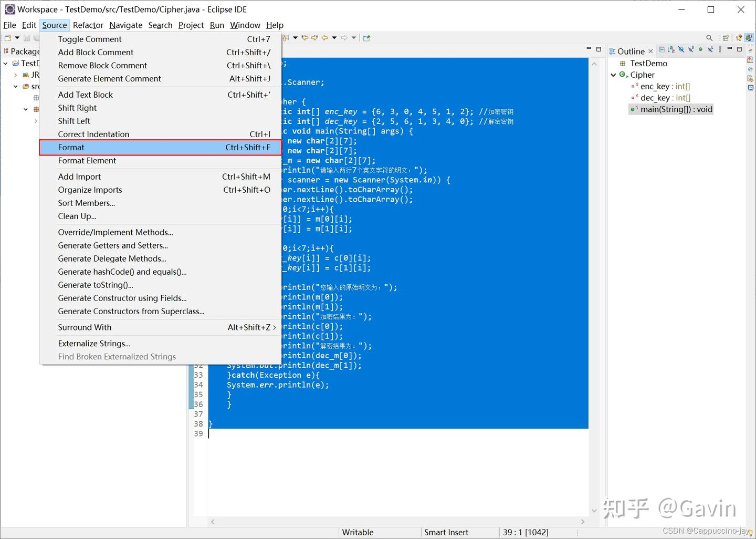
Task: Open the Javadoc view from the right sidebar
Action: (x=750, y=69)
